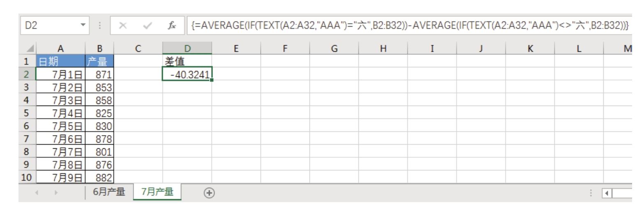Select row 5 header
644x214 pixels.
click(x=26, y=113)
